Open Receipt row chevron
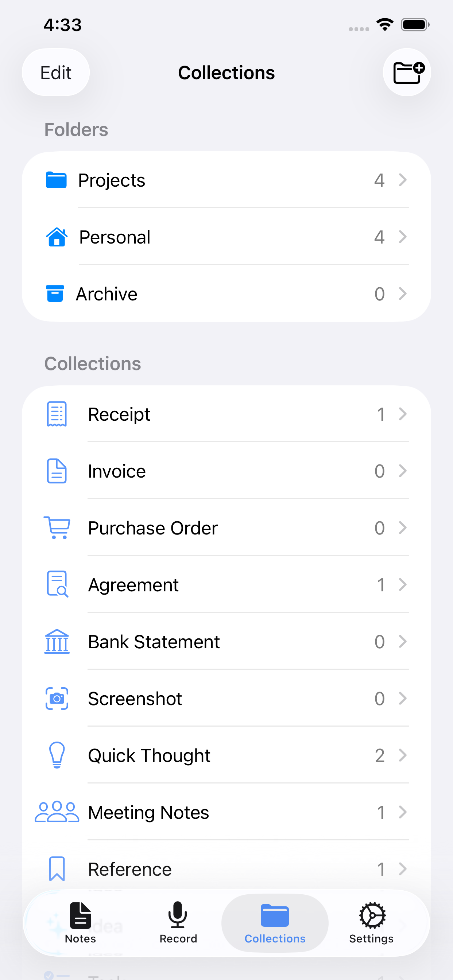The image size is (453, 980). (x=403, y=414)
